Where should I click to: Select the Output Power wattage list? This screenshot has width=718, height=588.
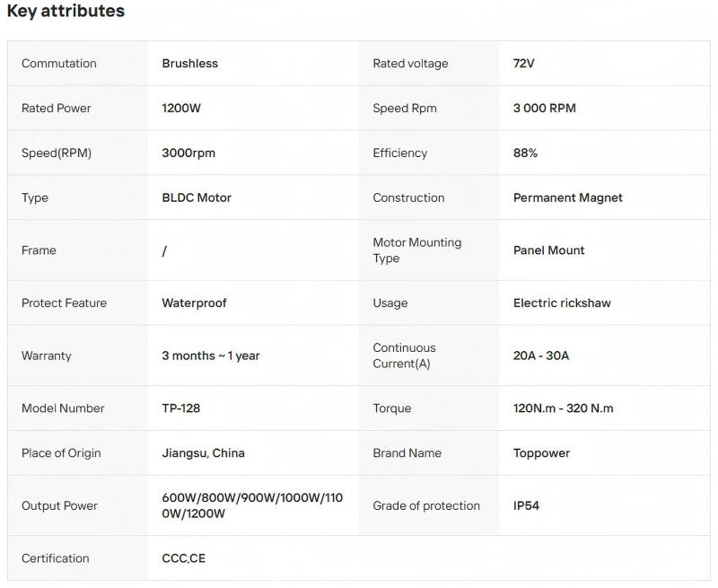252,505
